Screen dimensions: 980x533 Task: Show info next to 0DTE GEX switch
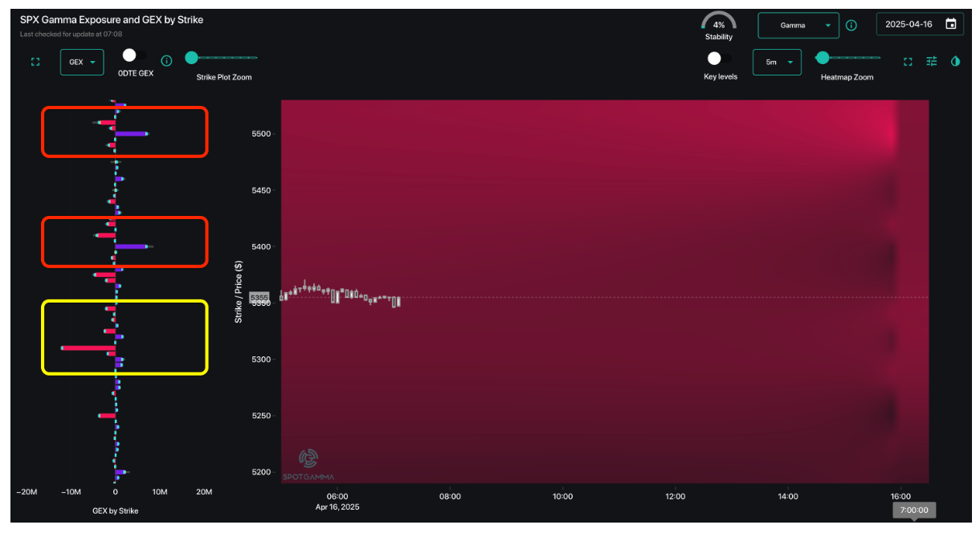pyautogui.click(x=167, y=61)
